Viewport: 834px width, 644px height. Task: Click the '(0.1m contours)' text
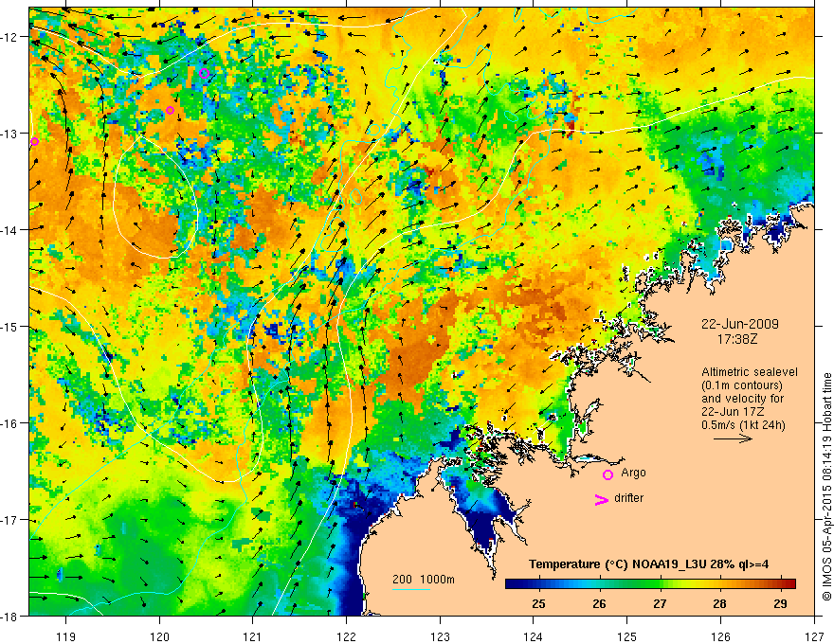click(741, 385)
